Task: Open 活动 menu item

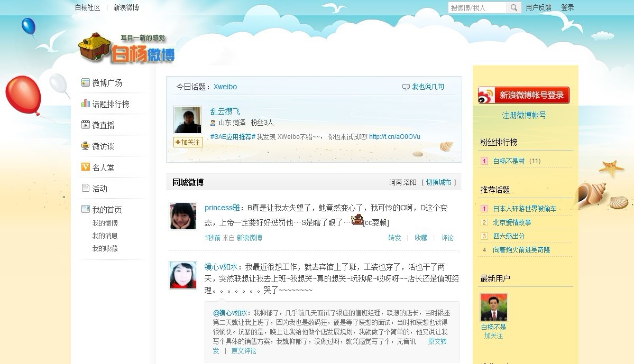Action: click(100, 188)
